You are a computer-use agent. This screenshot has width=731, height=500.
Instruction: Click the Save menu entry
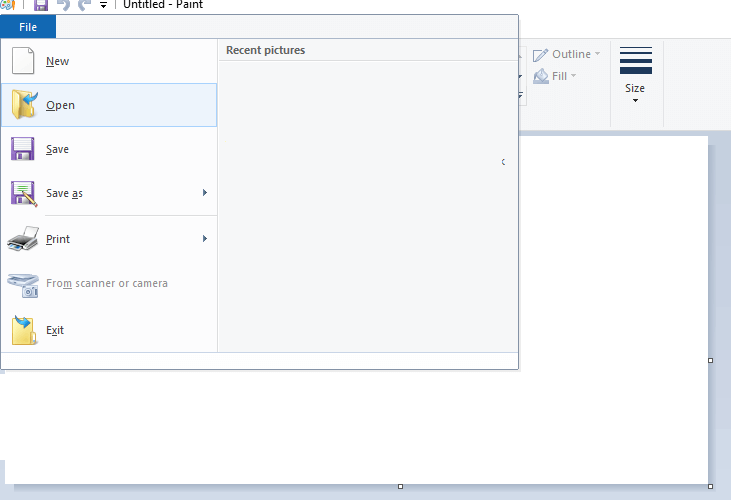[x=109, y=149]
